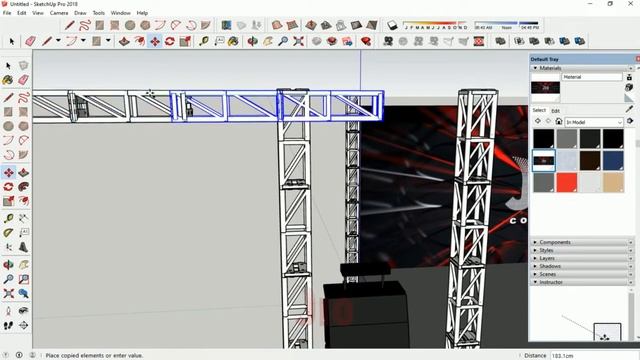This screenshot has height=360, width=640.
Task: Select the Outer Shell solid tool
Action: [x=500, y=41]
